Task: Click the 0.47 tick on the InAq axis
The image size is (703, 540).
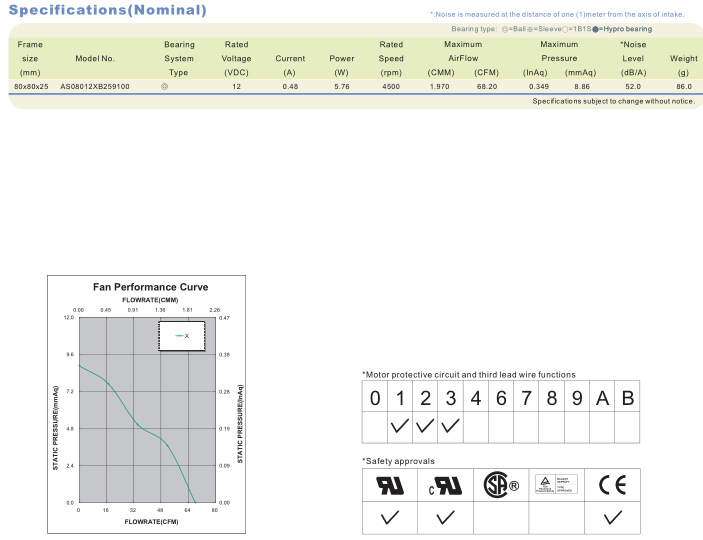Action: point(224,318)
